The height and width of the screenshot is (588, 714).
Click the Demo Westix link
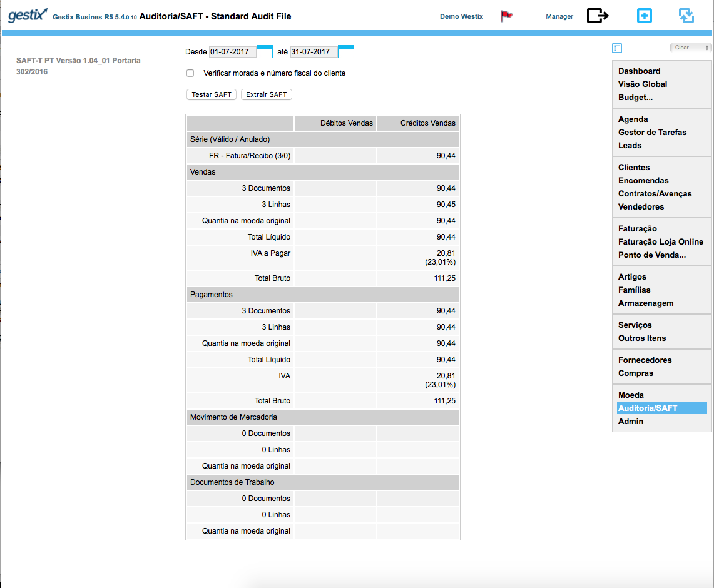(x=461, y=17)
